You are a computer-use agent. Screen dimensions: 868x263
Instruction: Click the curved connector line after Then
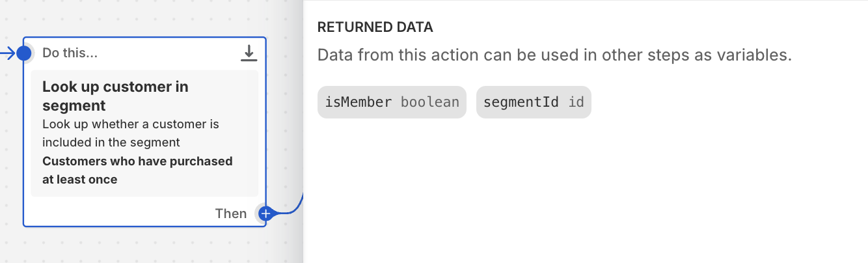point(292,208)
